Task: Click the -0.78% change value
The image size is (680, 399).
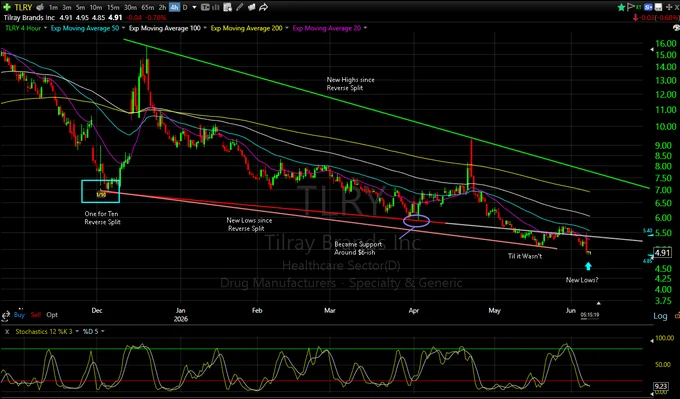Action: click(x=156, y=18)
